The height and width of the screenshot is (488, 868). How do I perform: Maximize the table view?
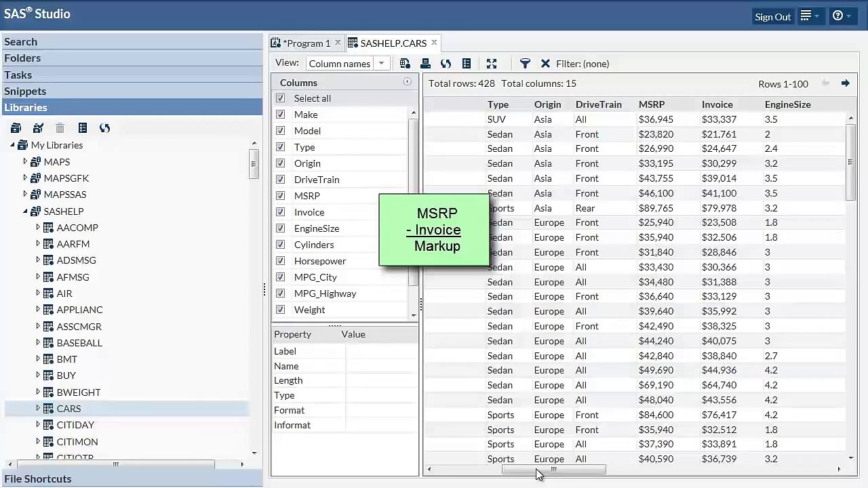coord(492,64)
